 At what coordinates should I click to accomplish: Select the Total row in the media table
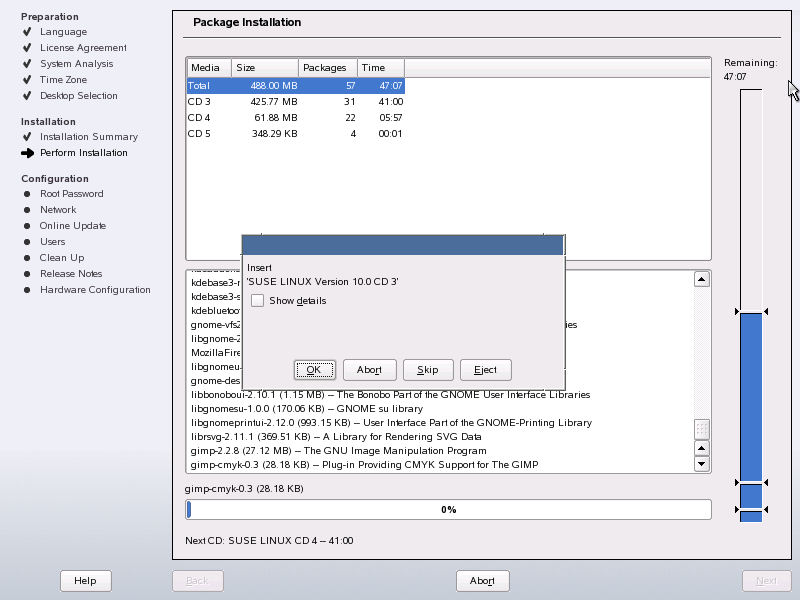click(x=296, y=86)
